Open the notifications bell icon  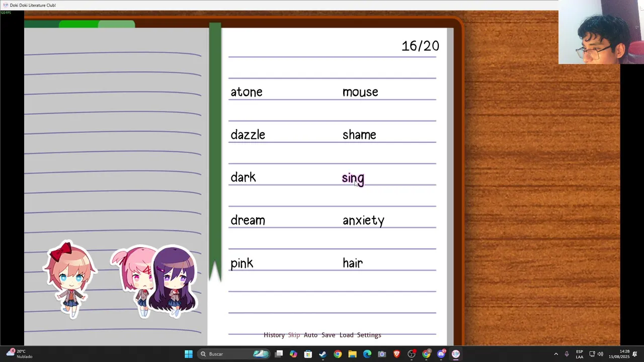(x=635, y=354)
